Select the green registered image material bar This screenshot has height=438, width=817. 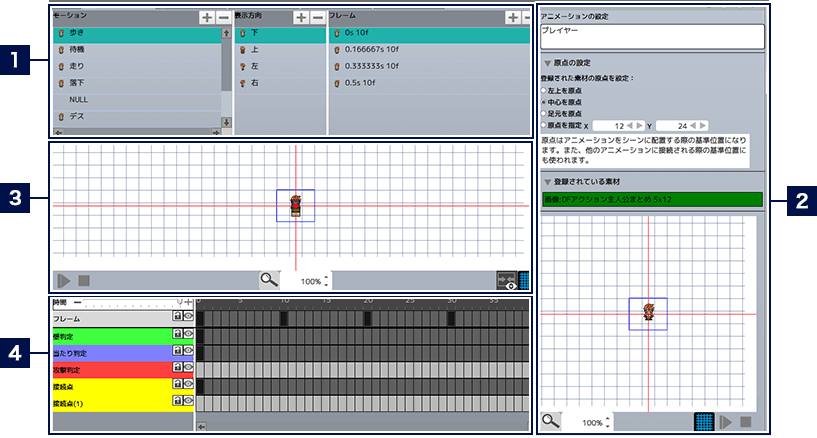651,199
